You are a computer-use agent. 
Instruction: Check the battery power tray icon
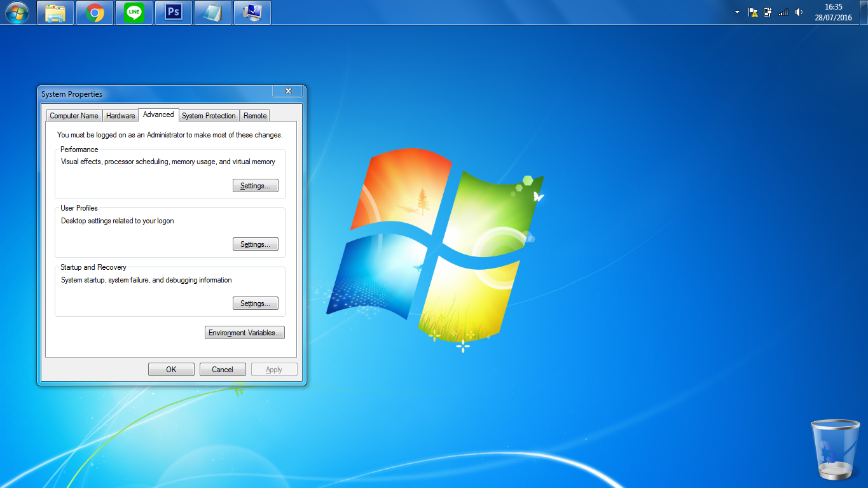(x=768, y=12)
